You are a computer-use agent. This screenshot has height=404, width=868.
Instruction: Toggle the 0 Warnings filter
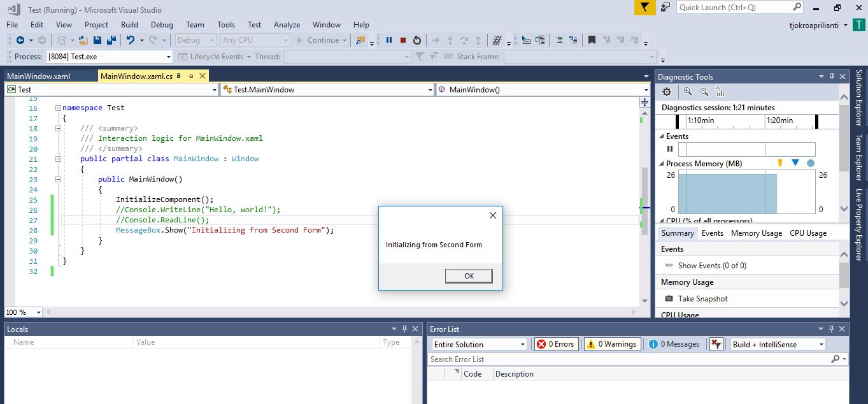[x=611, y=344]
